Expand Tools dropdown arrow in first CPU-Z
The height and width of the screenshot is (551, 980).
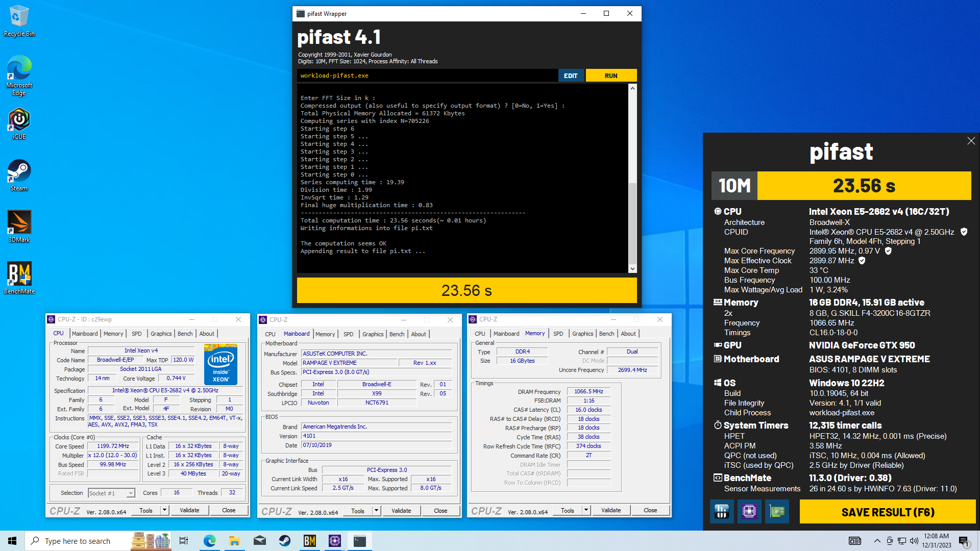tap(164, 510)
